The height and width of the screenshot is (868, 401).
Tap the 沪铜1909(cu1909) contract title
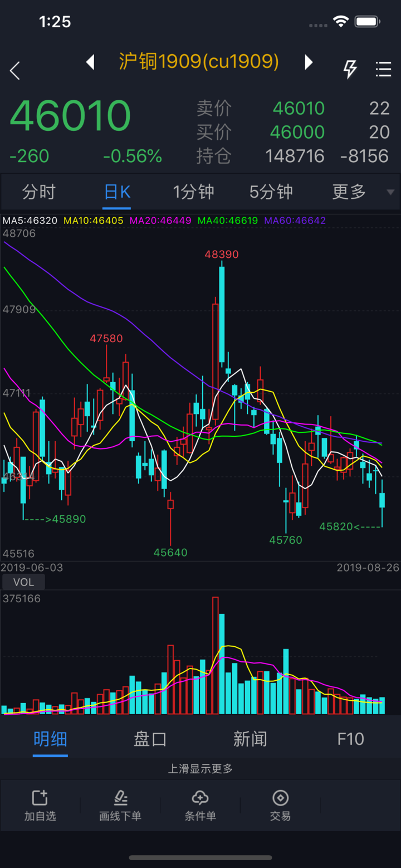199,62
